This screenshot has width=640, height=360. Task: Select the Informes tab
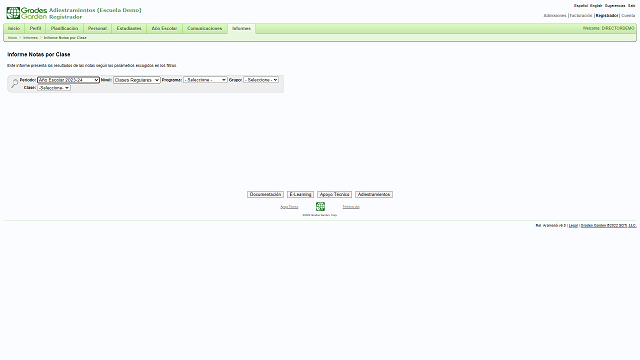pos(241,29)
